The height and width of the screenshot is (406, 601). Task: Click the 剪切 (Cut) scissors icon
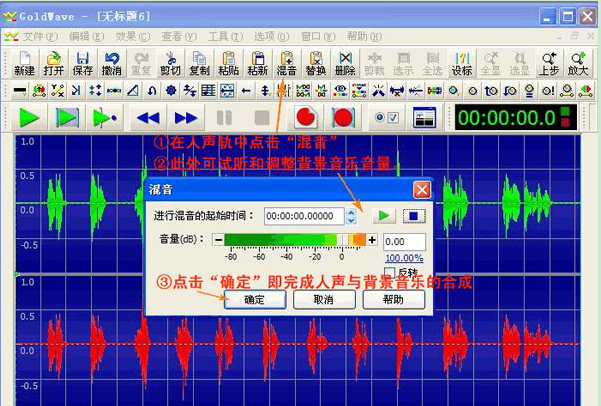pyautogui.click(x=170, y=64)
